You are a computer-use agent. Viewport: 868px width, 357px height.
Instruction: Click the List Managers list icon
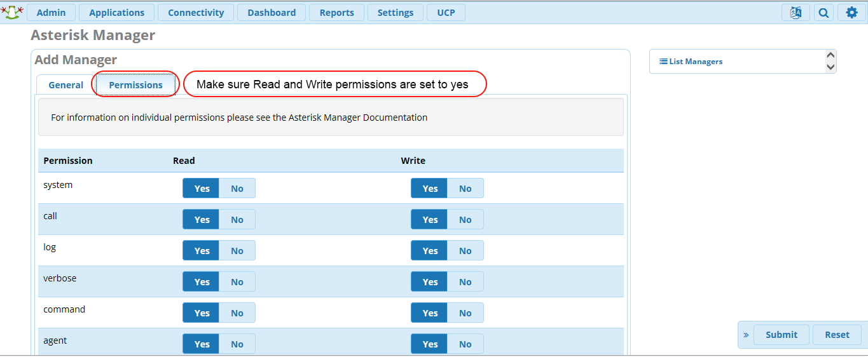pyautogui.click(x=663, y=62)
